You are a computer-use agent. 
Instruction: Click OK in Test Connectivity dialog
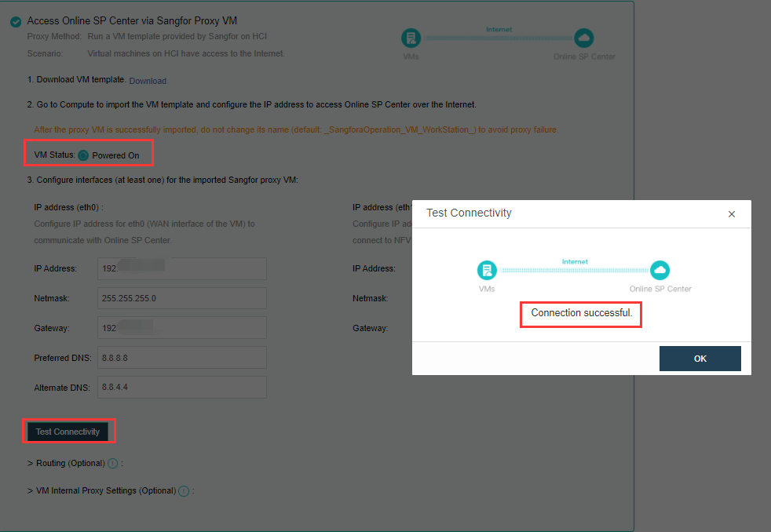pyautogui.click(x=700, y=359)
